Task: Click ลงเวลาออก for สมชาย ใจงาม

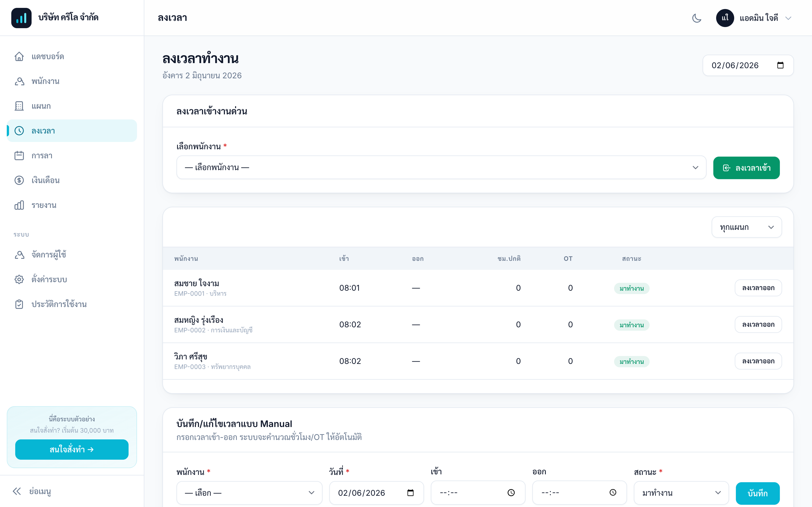Action: tap(758, 288)
